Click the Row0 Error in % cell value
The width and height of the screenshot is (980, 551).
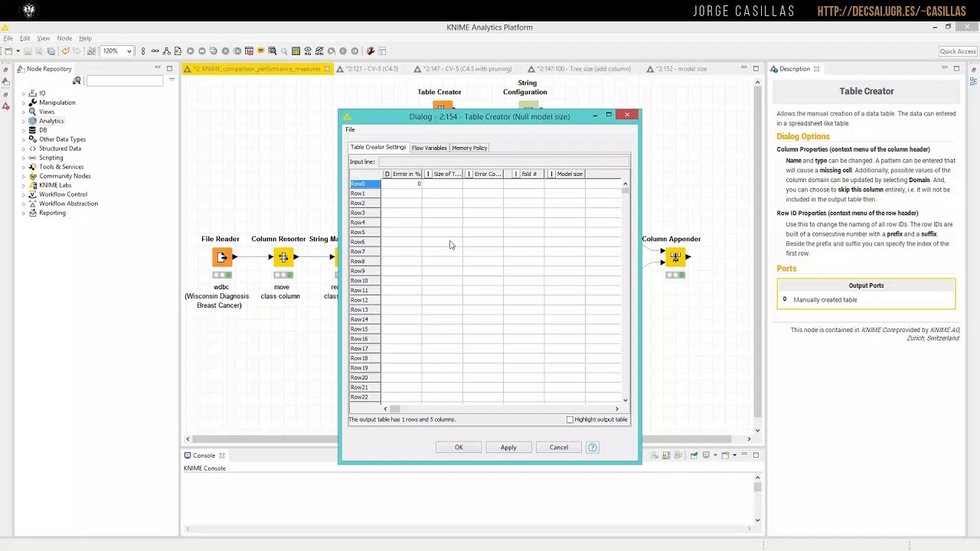click(402, 184)
